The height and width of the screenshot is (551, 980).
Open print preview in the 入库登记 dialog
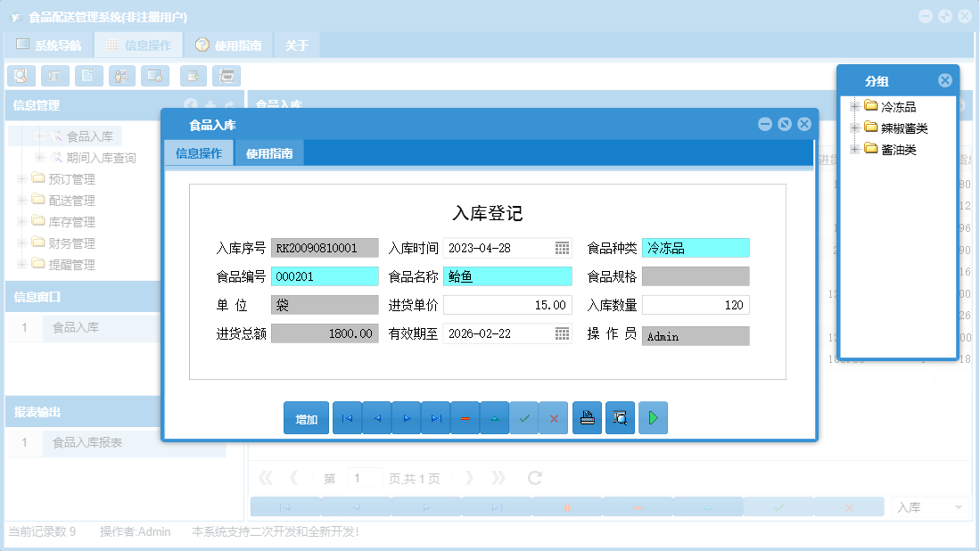click(620, 417)
